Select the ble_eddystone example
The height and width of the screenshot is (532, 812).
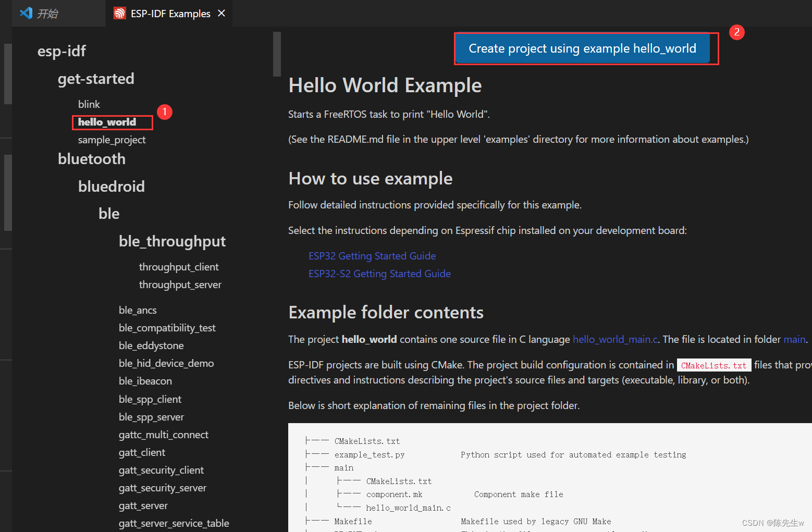[x=151, y=345]
